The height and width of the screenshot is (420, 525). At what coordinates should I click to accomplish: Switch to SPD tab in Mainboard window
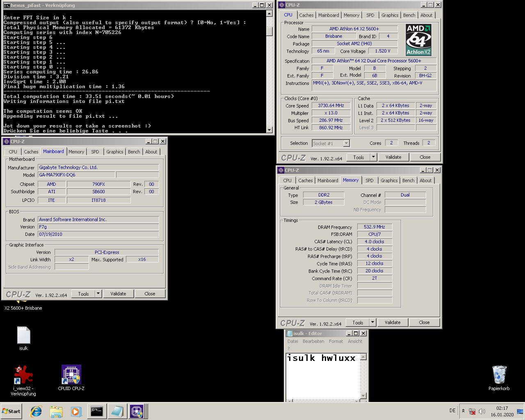[x=95, y=152]
